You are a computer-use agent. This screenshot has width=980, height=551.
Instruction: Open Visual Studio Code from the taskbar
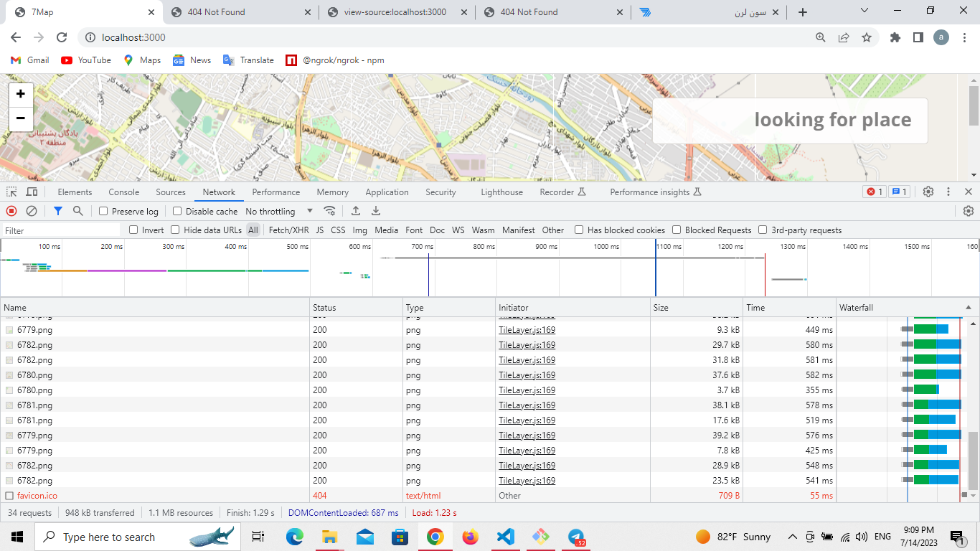(506, 537)
